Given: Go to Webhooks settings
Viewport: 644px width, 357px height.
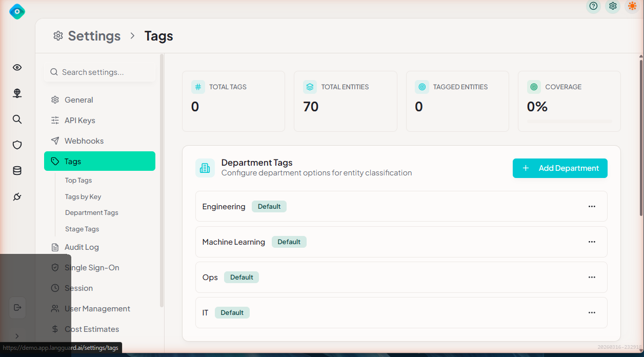Looking at the screenshot, I should [84, 141].
